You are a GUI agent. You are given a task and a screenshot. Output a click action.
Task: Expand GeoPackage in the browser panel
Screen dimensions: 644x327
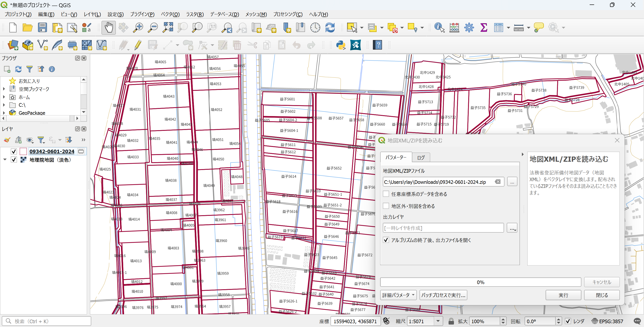(x=4, y=113)
